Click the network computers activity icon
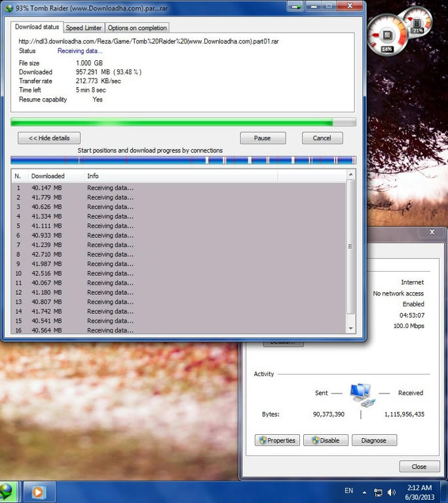The width and height of the screenshot is (448, 503). pos(362,394)
